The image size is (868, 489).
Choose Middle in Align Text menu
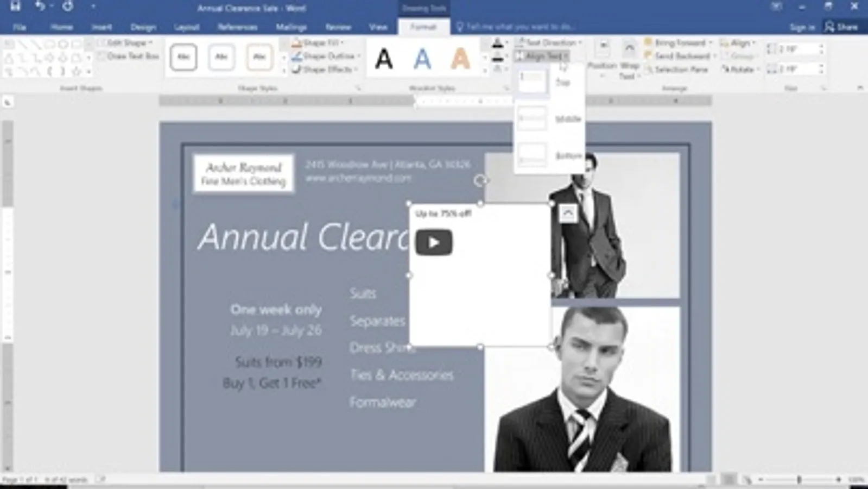point(549,119)
